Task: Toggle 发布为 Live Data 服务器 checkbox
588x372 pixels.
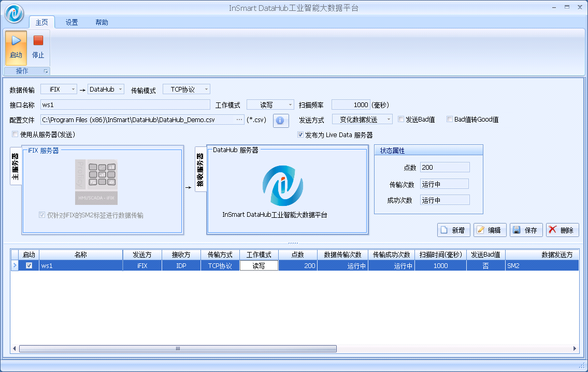Action: click(x=300, y=135)
